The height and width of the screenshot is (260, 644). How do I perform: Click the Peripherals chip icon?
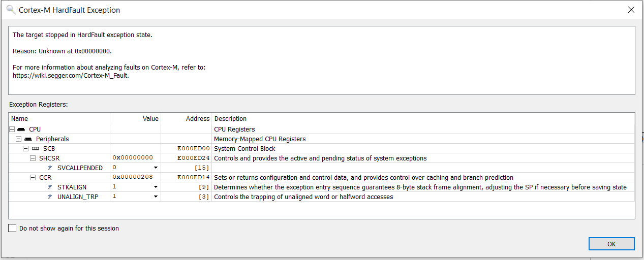(28, 139)
